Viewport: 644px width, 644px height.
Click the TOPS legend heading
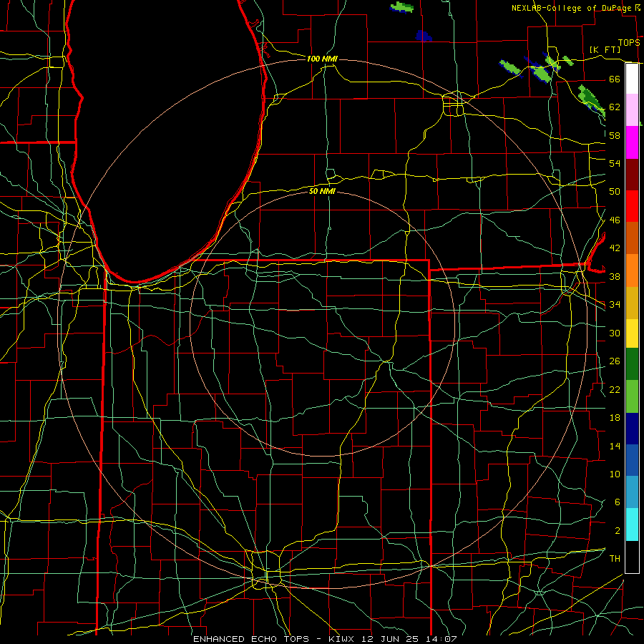[629, 43]
